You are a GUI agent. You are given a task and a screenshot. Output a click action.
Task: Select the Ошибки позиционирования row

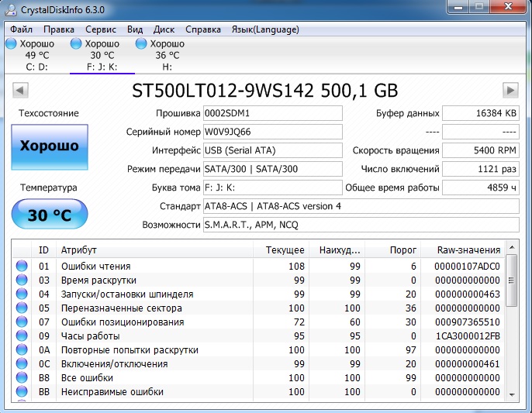pos(258,322)
